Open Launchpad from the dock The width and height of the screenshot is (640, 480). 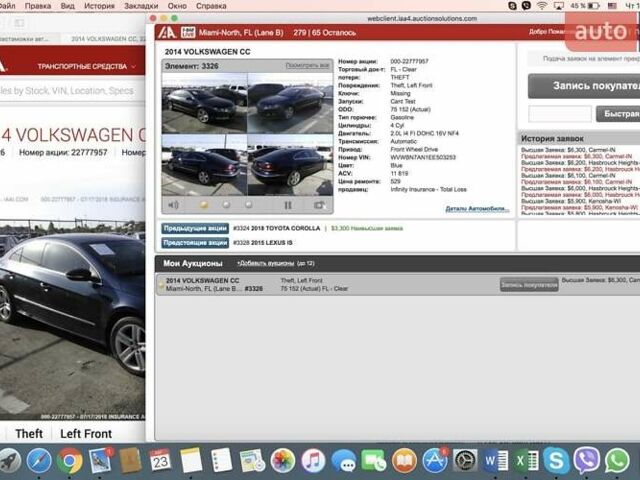[9, 460]
